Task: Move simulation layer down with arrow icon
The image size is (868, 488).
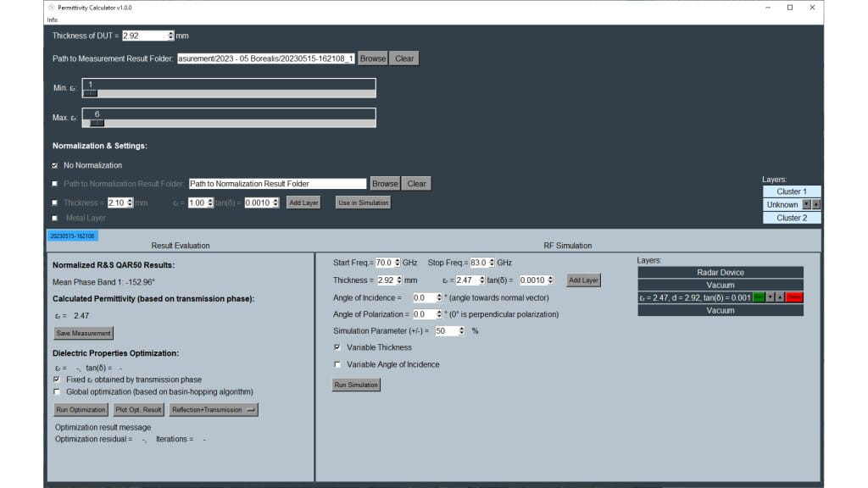Action: tap(771, 297)
